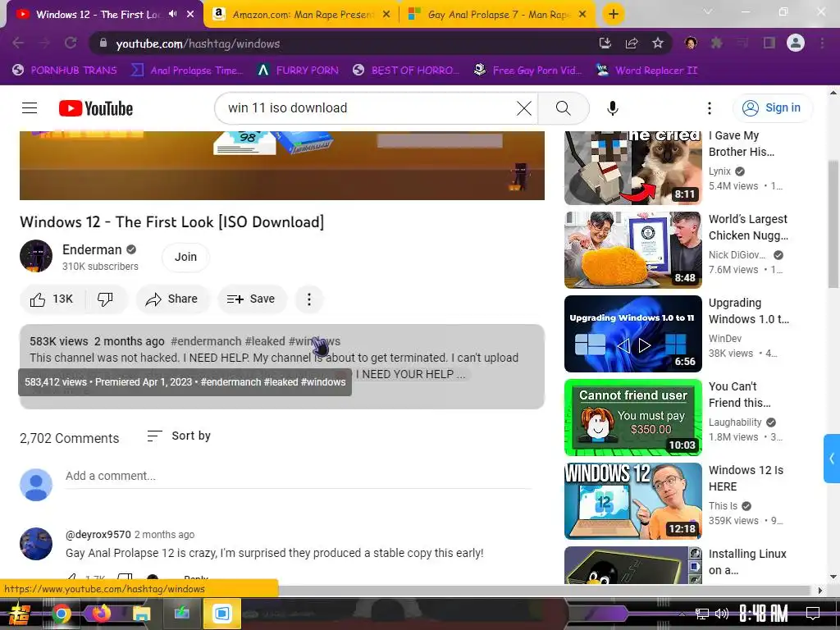Screen dimensions: 840x630
Task: Open @deyrox9570 commenter profile
Action: (98, 535)
